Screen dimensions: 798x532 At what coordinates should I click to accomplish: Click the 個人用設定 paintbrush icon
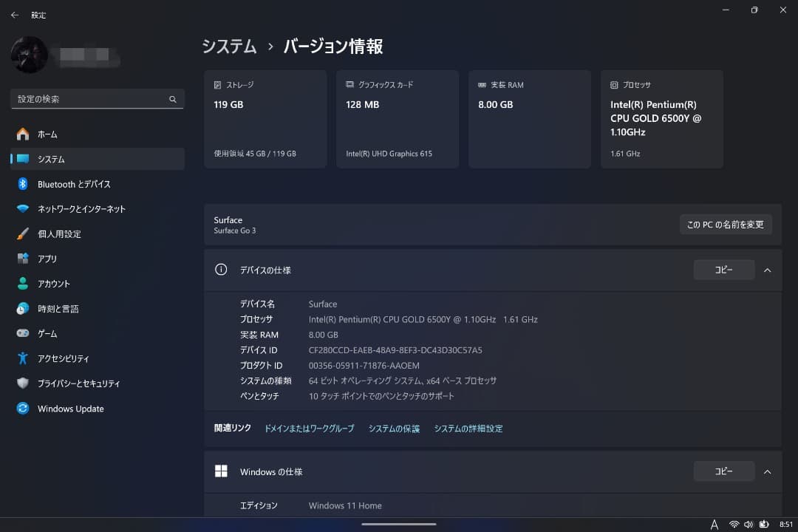click(x=23, y=234)
